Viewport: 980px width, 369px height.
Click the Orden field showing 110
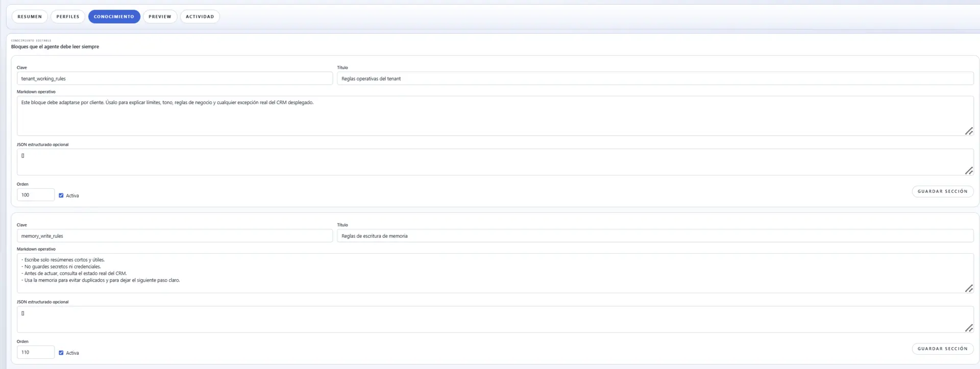[x=36, y=352]
